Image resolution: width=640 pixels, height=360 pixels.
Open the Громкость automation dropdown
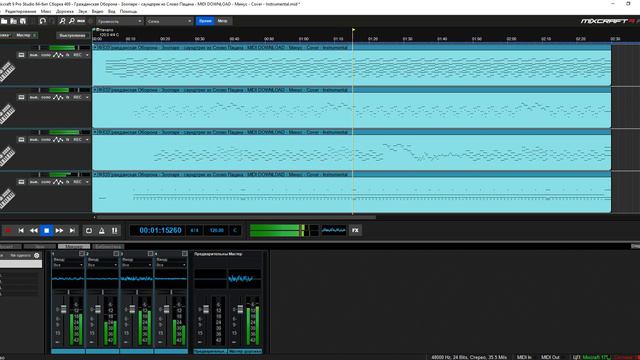119,21
